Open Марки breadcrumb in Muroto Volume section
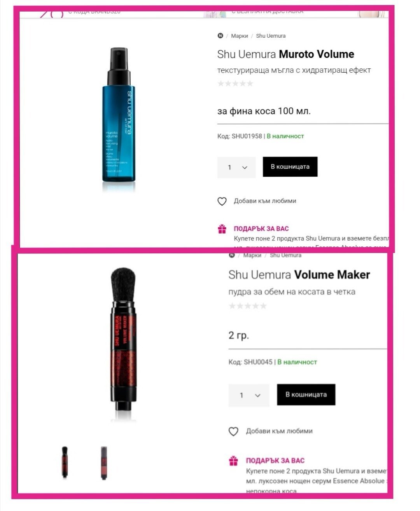Screen dimensions: 420x511 point(240,36)
